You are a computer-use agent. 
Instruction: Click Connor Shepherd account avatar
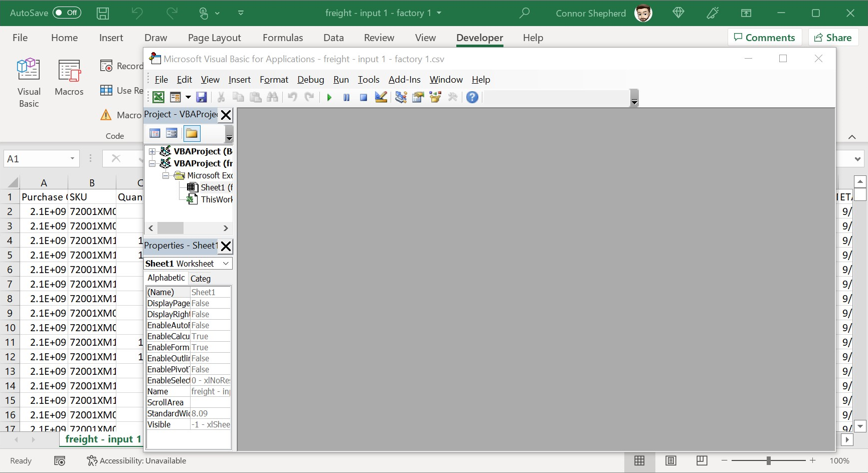(643, 13)
